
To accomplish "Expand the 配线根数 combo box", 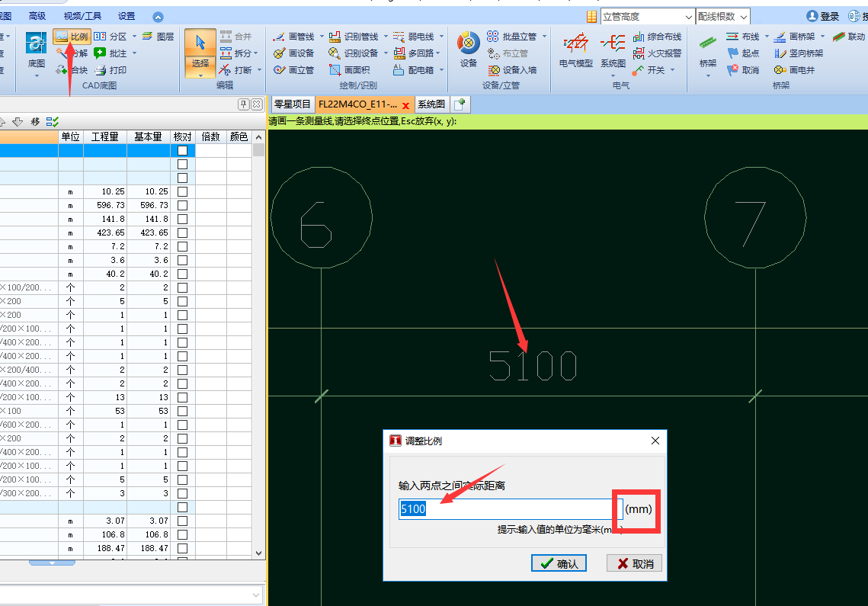I will coord(744,17).
